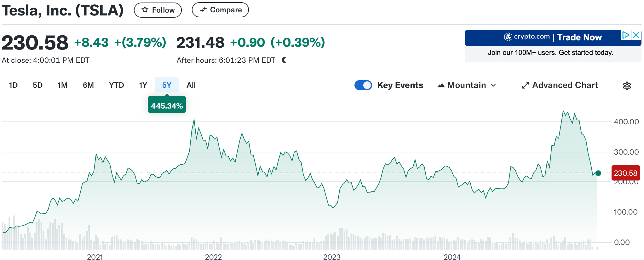Click the 2021 x-axis label

pyautogui.click(x=95, y=257)
